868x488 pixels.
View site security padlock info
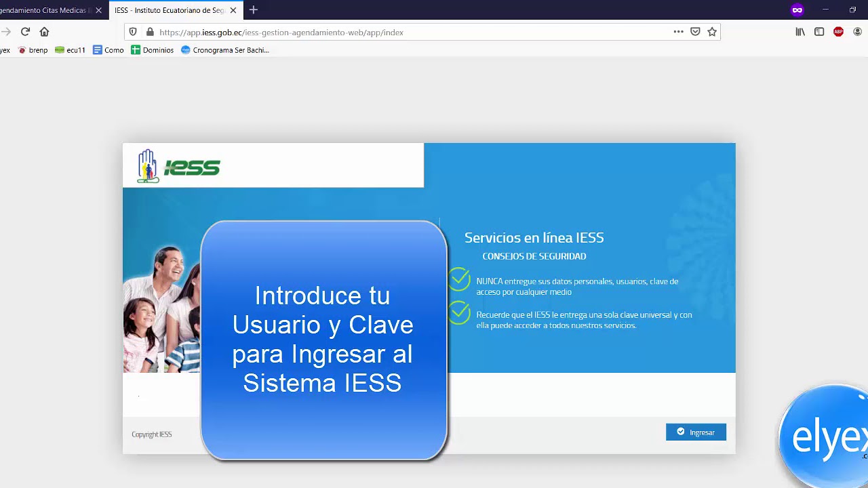click(150, 32)
